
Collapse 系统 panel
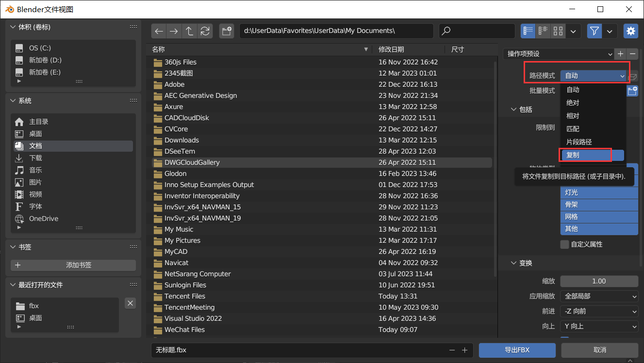[x=13, y=101]
